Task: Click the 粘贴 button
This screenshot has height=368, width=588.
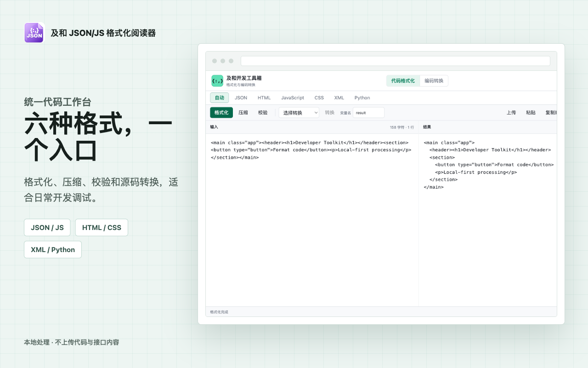Action: 531,113
